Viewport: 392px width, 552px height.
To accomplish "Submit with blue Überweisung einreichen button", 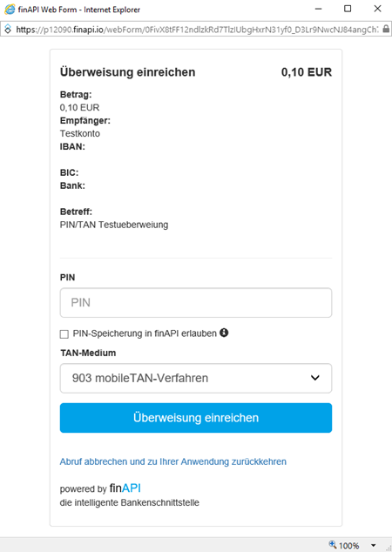I will pyautogui.click(x=196, y=418).
